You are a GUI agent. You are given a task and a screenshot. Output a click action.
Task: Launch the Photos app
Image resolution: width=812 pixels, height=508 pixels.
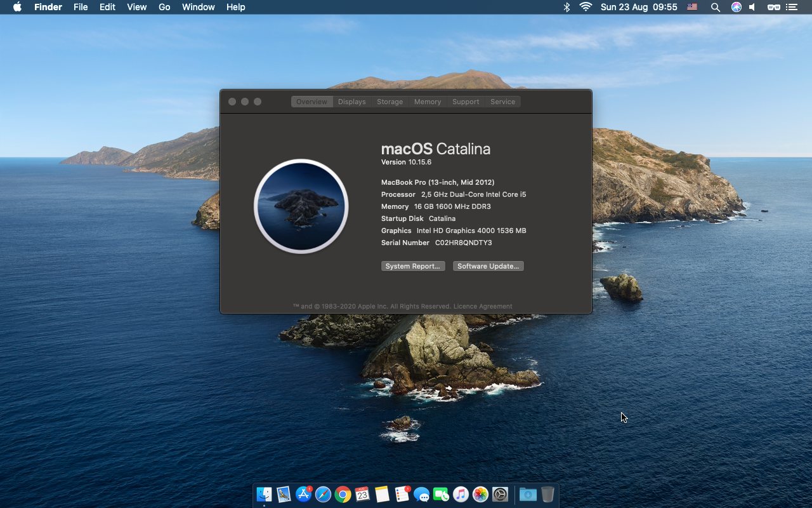pos(480,494)
